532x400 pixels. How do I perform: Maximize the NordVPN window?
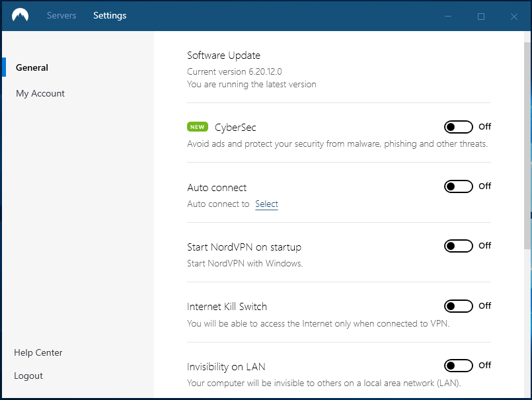click(x=481, y=17)
